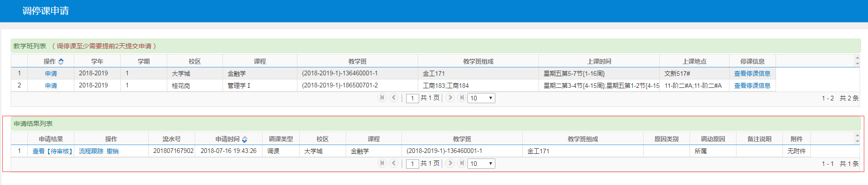Click 申请 link for 金融学 course
Screen dimensions: 868x185
coord(51,73)
